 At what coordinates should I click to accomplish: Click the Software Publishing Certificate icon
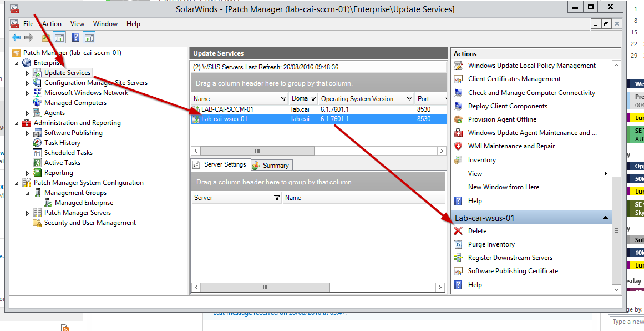[458, 271]
